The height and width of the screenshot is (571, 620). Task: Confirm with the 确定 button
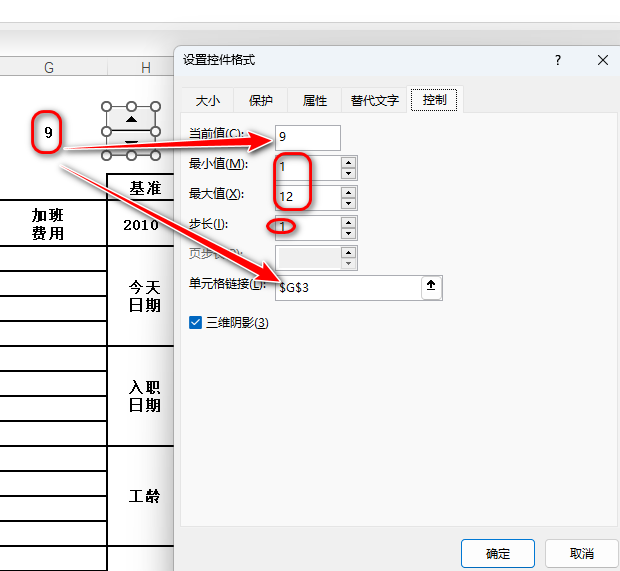pyautogui.click(x=498, y=553)
